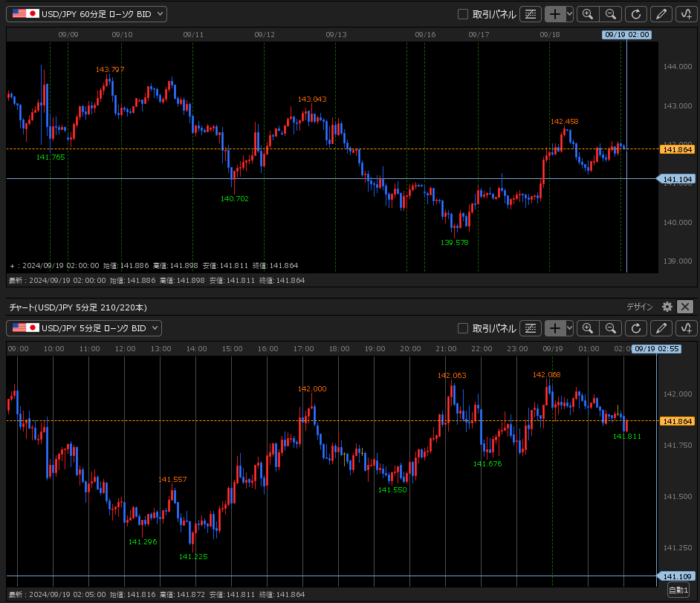Viewport: 700px width, 603px height.
Task: Click the 142.458 high price label
Action: (564, 121)
